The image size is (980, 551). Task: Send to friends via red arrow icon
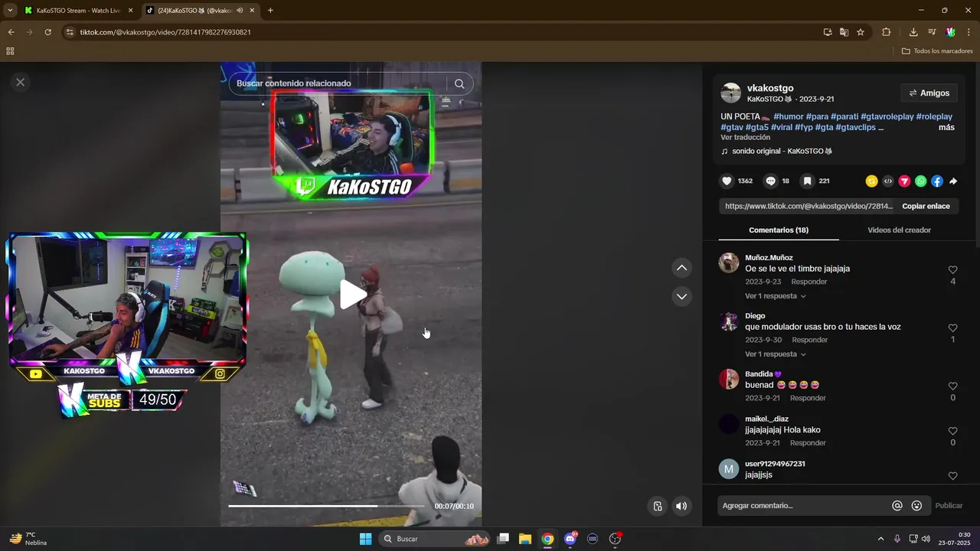tap(904, 181)
